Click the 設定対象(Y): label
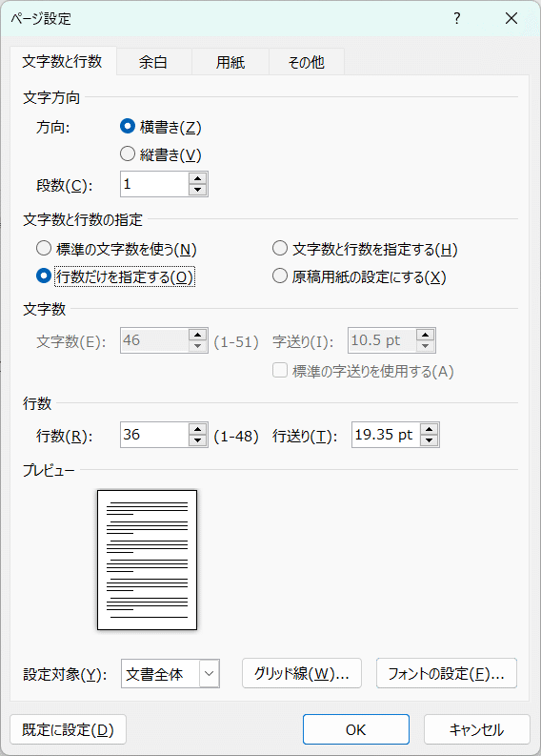This screenshot has height=756, width=541. (65, 674)
